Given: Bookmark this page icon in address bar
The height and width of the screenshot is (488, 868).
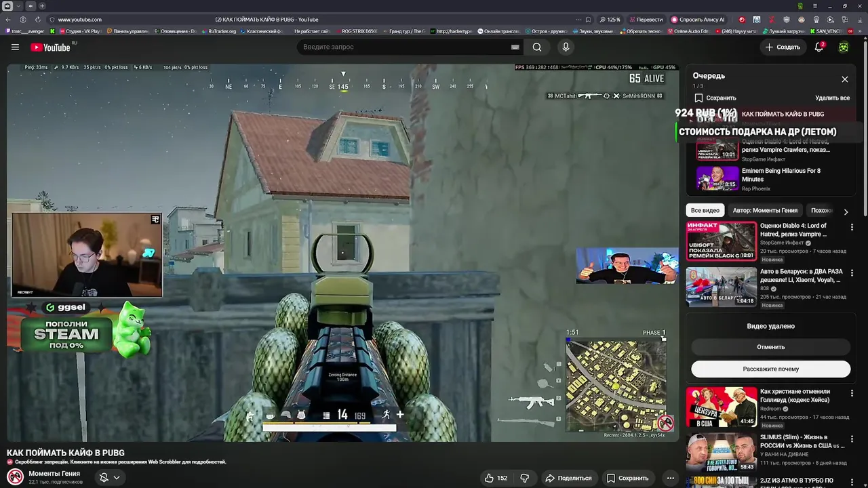Looking at the screenshot, I should [x=588, y=20].
